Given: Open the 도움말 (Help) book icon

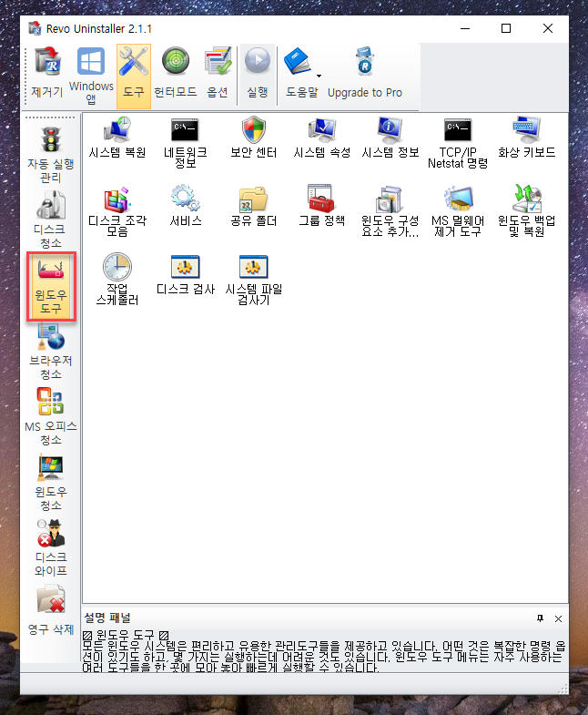Looking at the screenshot, I should click(299, 62).
